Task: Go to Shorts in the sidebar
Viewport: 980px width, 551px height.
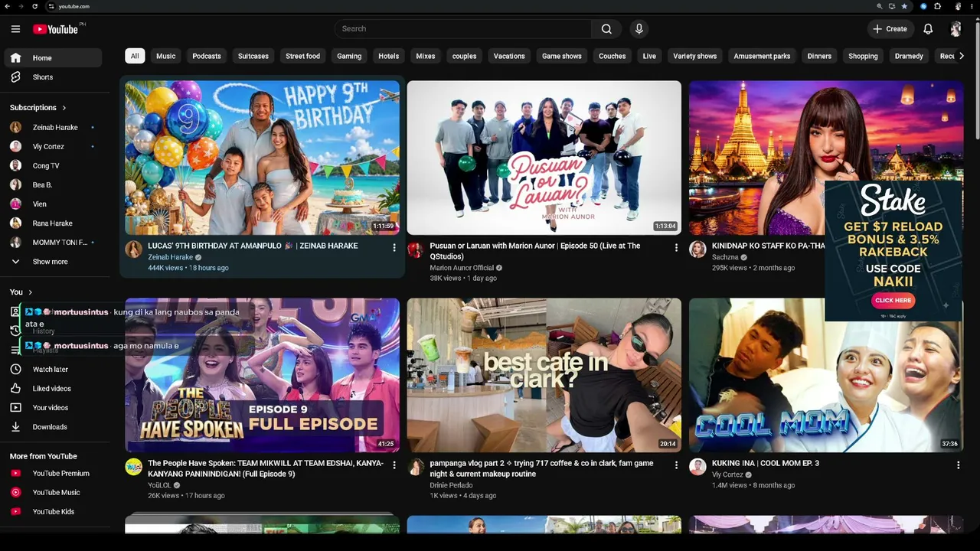Action: click(53, 77)
